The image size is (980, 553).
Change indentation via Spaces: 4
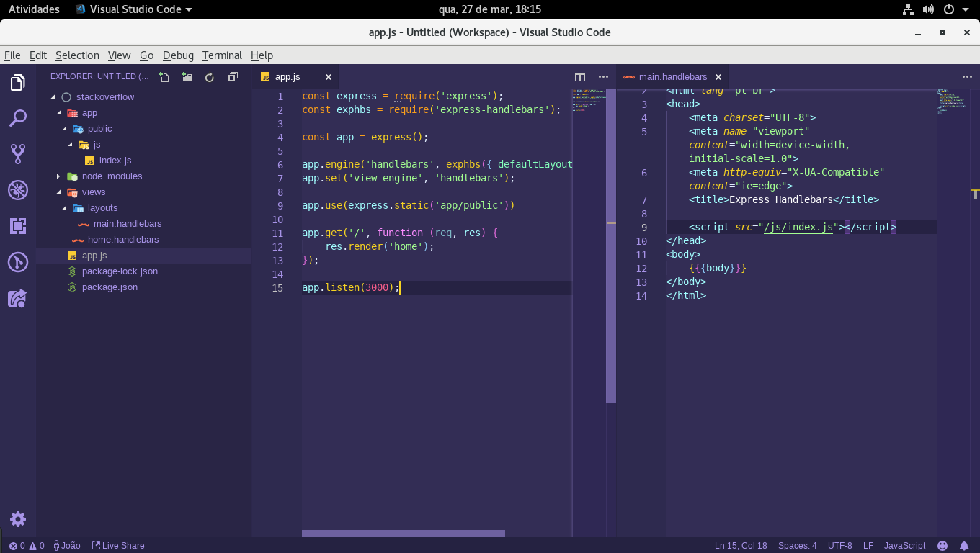(x=797, y=546)
